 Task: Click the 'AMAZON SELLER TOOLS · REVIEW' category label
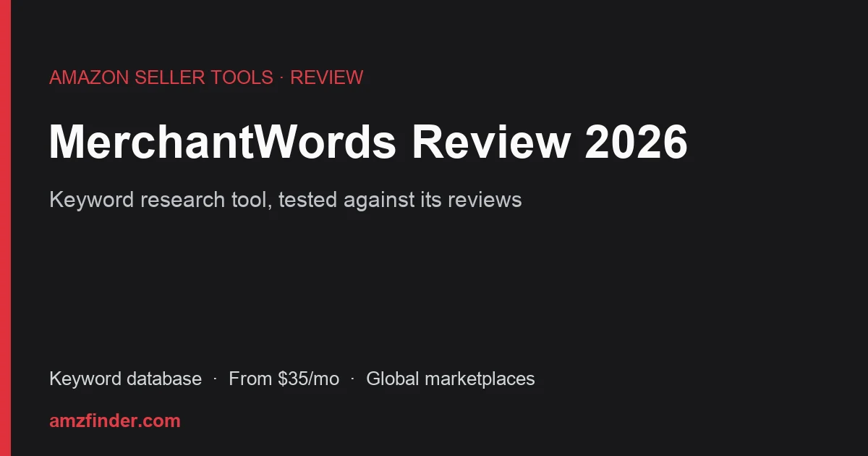pyautogui.click(x=206, y=77)
